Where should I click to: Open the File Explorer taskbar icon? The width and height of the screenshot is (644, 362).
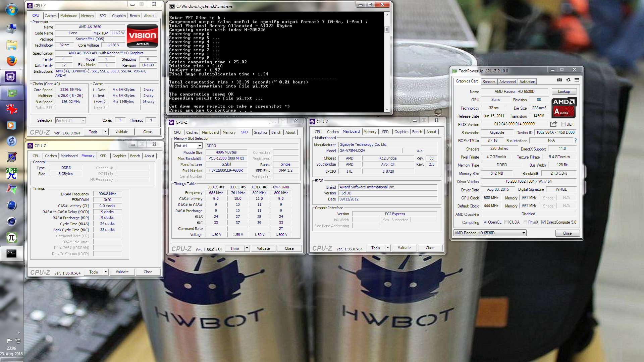click(x=12, y=45)
